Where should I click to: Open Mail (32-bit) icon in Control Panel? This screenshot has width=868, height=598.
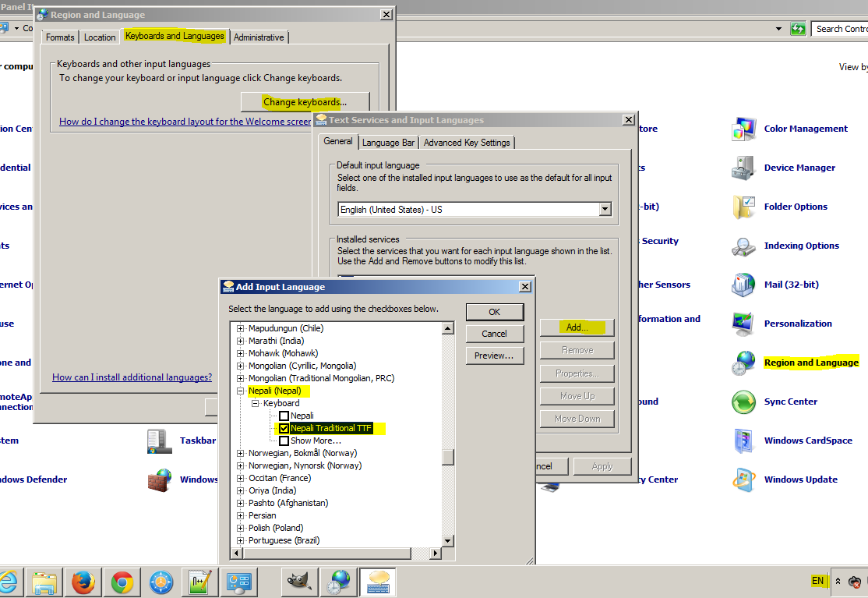pos(743,285)
